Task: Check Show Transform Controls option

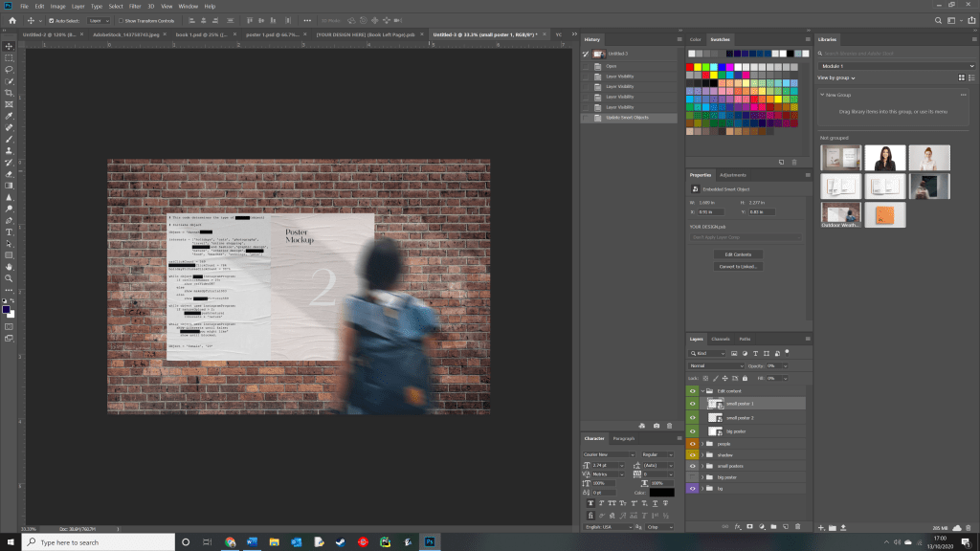Action: 119,20
